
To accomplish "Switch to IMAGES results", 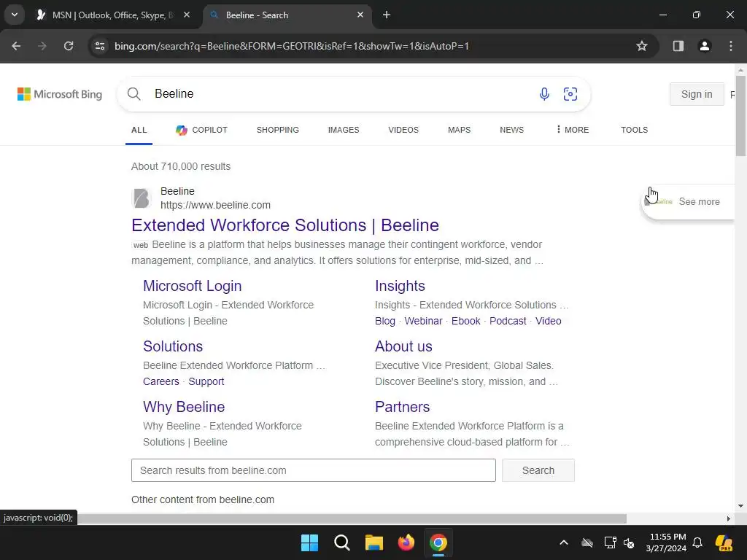I will tap(344, 130).
